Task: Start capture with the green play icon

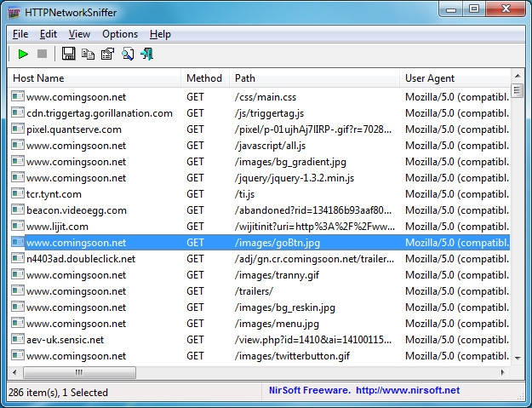Action: click(23, 54)
